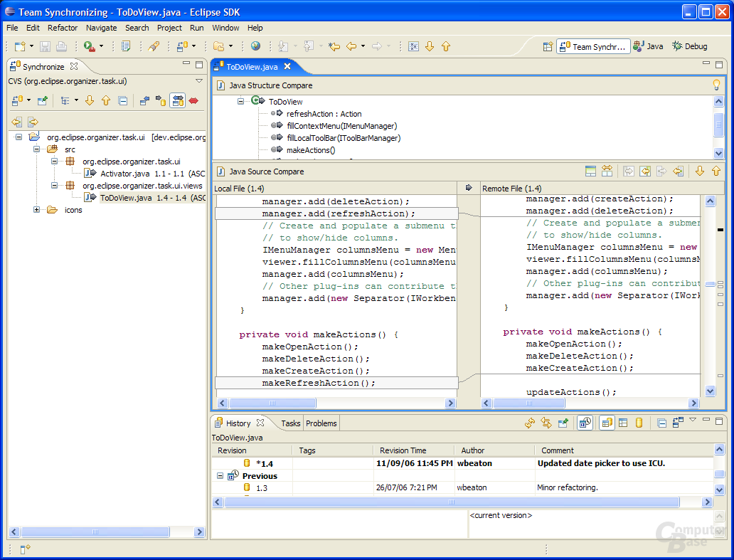The width and height of the screenshot is (734, 560).
Task: Open the Window menu
Action: (225, 28)
